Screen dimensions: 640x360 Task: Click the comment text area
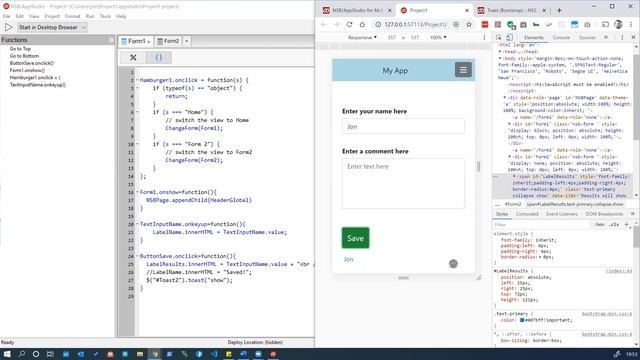[403, 184]
